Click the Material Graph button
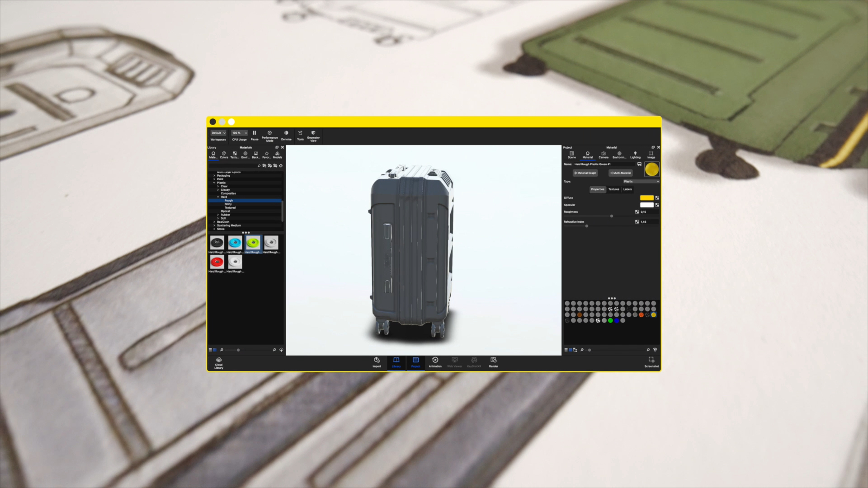The image size is (868, 488). click(x=585, y=173)
